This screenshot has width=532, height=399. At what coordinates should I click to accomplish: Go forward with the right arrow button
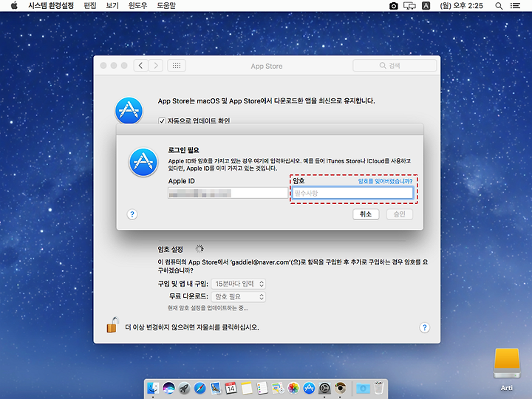click(155, 66)
